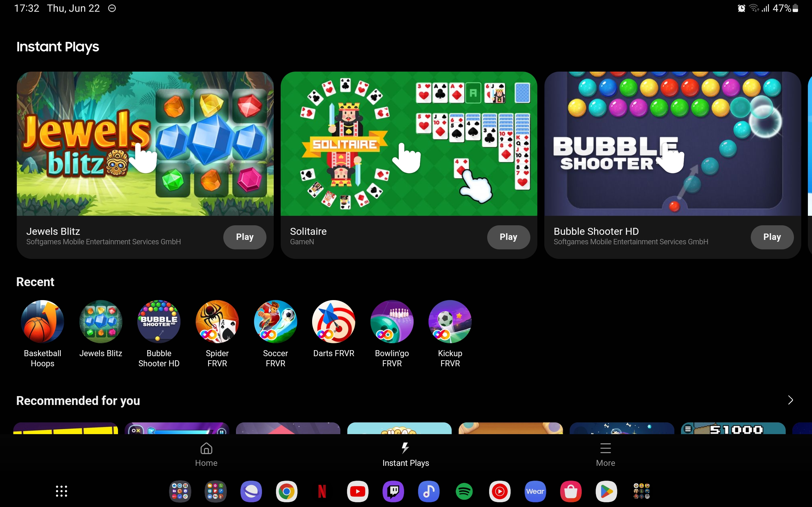Open Google Play Store from dock

(x=606, y=491)
